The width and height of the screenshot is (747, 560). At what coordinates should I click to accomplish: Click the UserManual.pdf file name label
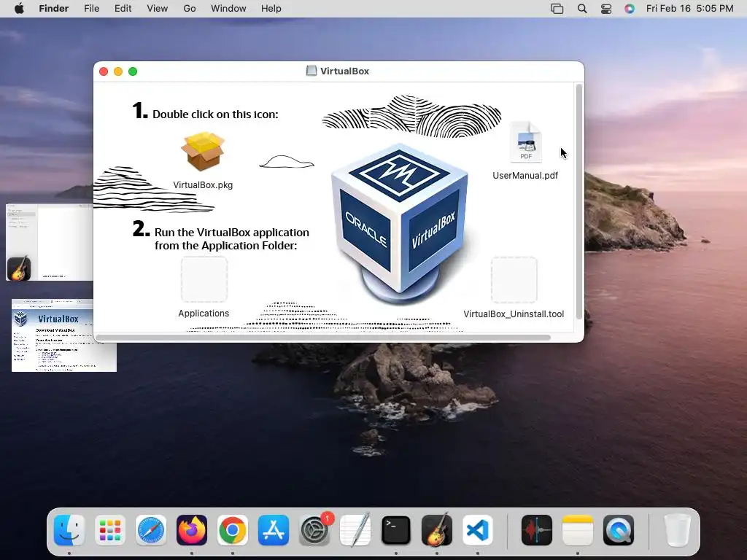tap(525, 175)
